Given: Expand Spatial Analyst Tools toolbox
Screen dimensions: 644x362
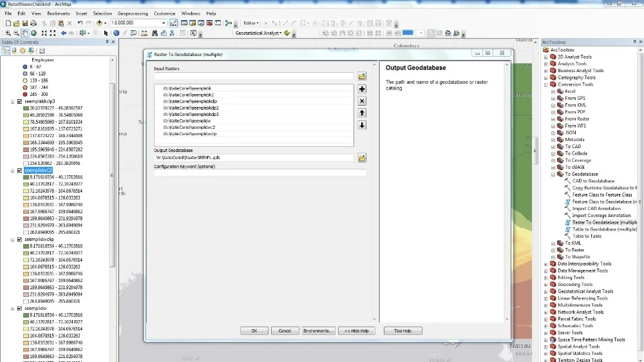Looking at the screenshot, I should coord(546,347).
